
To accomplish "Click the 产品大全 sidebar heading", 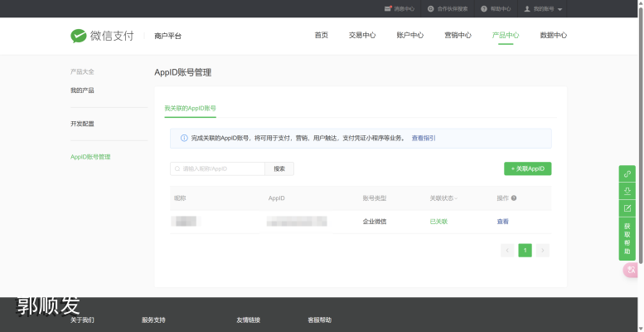I will tap(82, 72).
